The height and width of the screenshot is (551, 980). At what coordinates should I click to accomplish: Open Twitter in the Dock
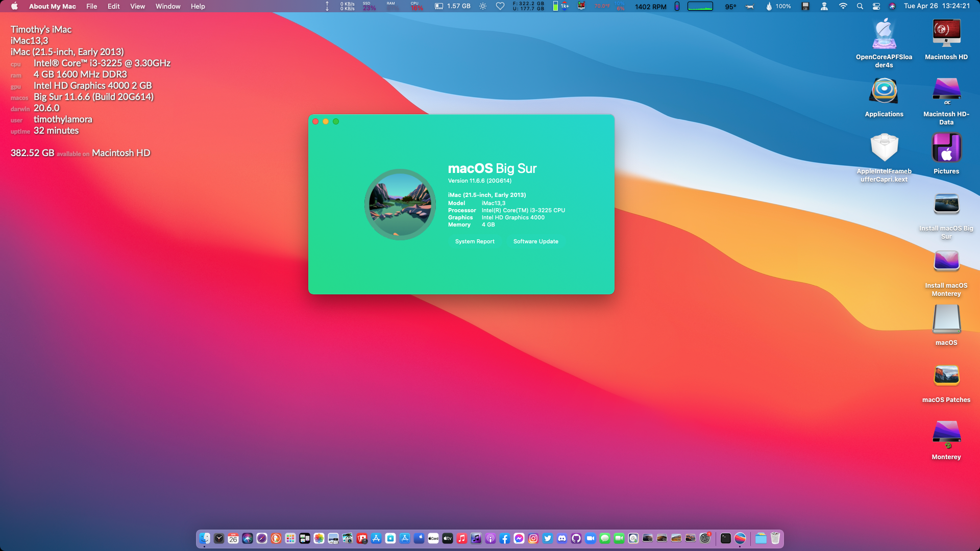click(x=548, y=538)
